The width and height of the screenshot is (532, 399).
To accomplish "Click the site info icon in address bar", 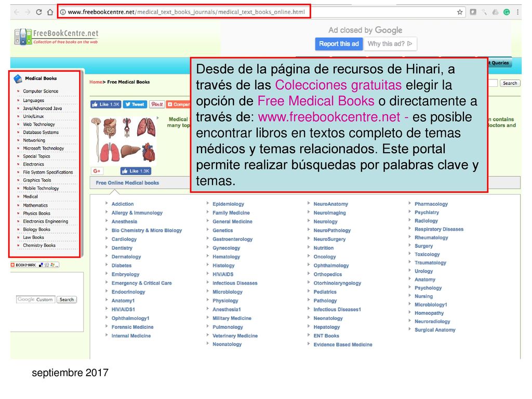I will [x=63, y=12].
